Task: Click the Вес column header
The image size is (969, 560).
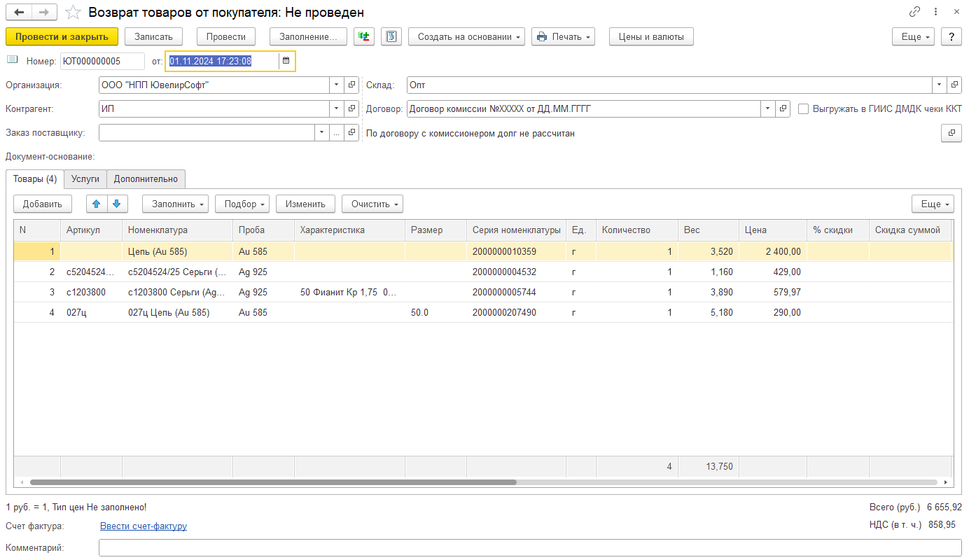Action: 709,230
